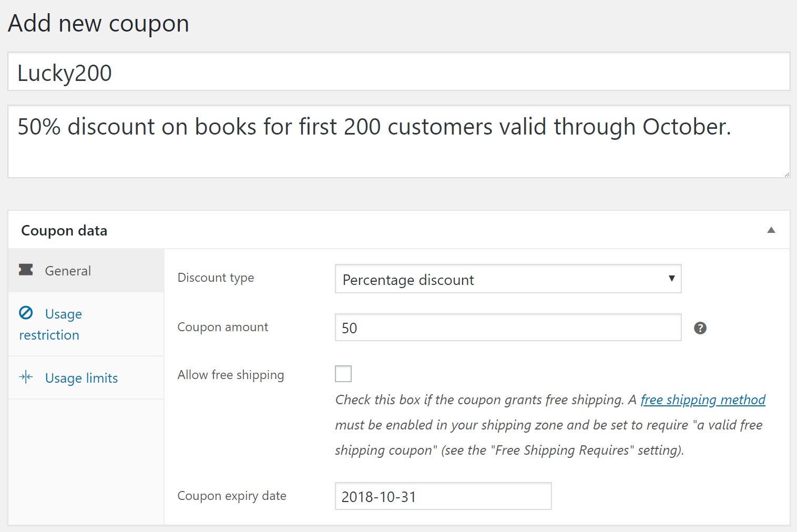This screenshot has height=532, width=797.
Task: Enable the Allow free shipping checkbox
Action: 343,374
